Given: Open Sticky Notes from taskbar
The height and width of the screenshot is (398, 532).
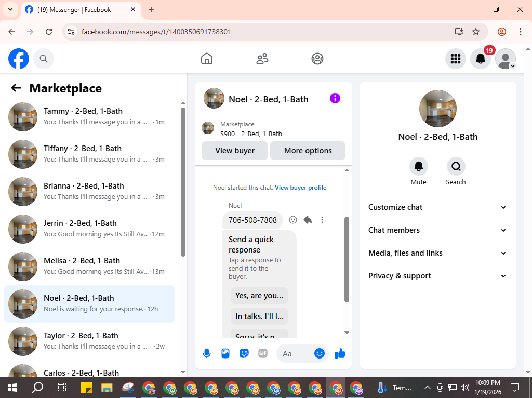Looking at the screenshot, I should pos(86,388).
